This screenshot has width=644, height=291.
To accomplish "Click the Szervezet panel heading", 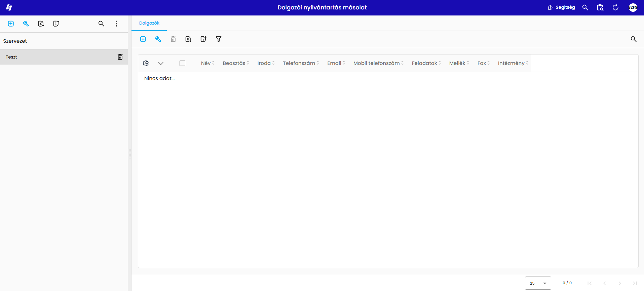I will point(15,41).
